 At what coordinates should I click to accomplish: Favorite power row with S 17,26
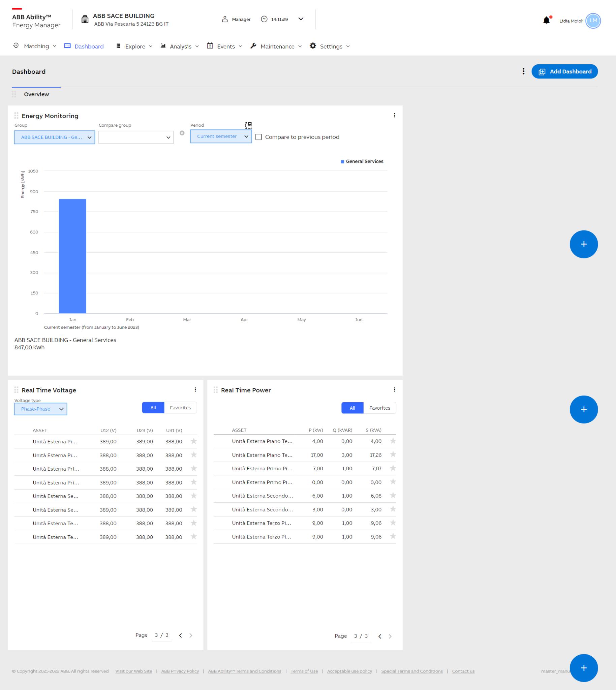393,454
